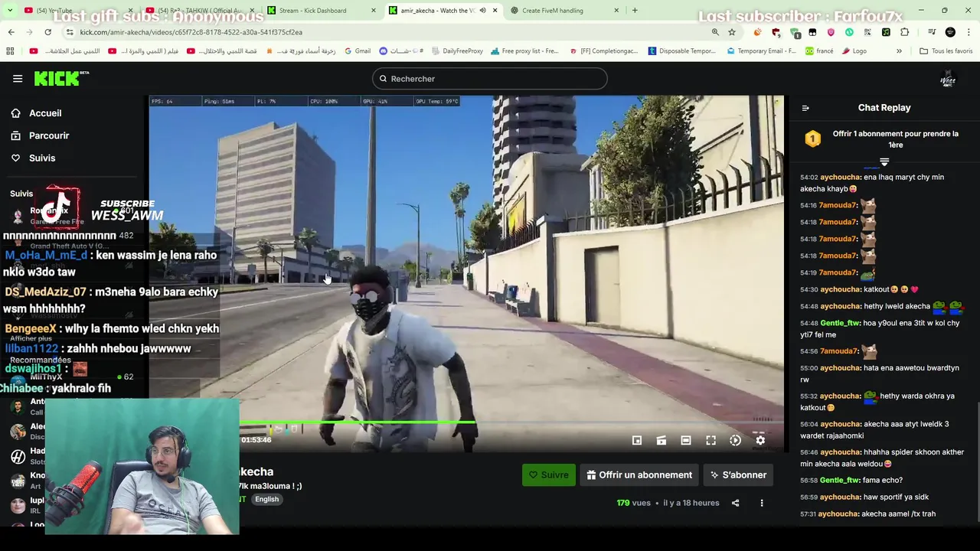Click Offrir un abonnement button
This screenshot has width=980, height=551.
point(639,474)
